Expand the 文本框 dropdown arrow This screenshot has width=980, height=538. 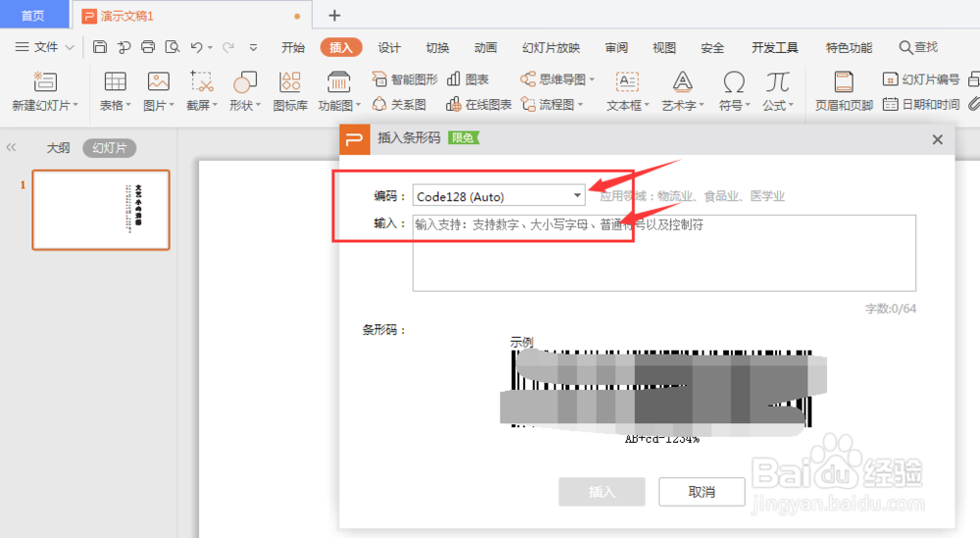point(647,105)
